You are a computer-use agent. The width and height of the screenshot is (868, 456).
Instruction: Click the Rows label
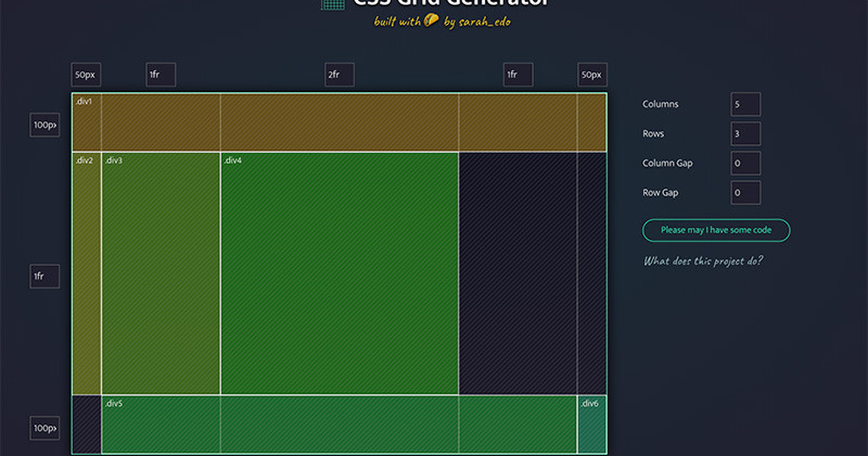pyautogui.click(x=653, y=134)
